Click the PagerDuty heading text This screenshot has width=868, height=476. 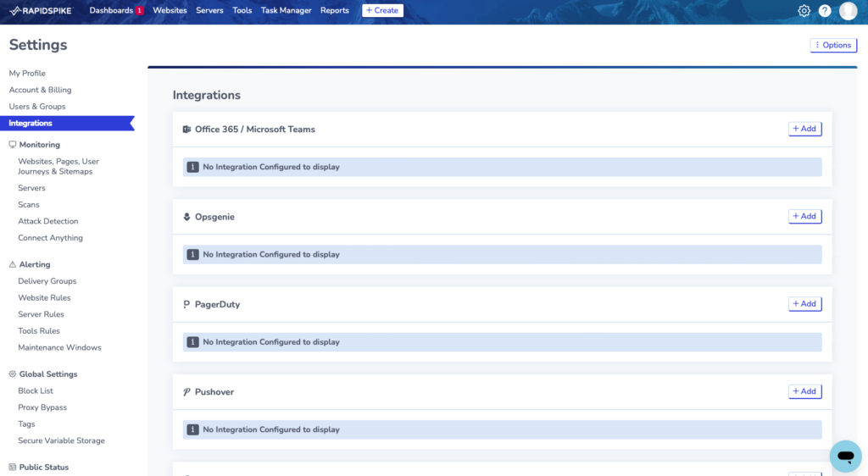coord(217,304)
